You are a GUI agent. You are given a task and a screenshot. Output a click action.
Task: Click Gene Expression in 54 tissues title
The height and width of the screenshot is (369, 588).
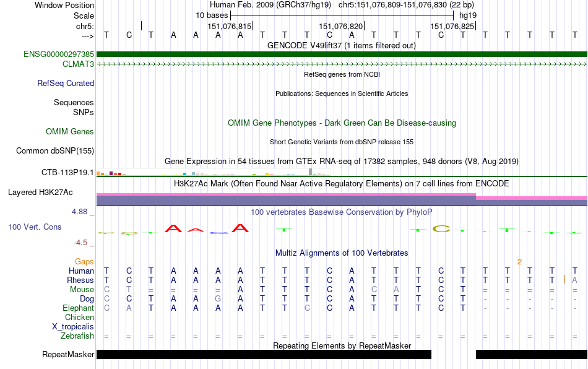[x=342, y=161]
